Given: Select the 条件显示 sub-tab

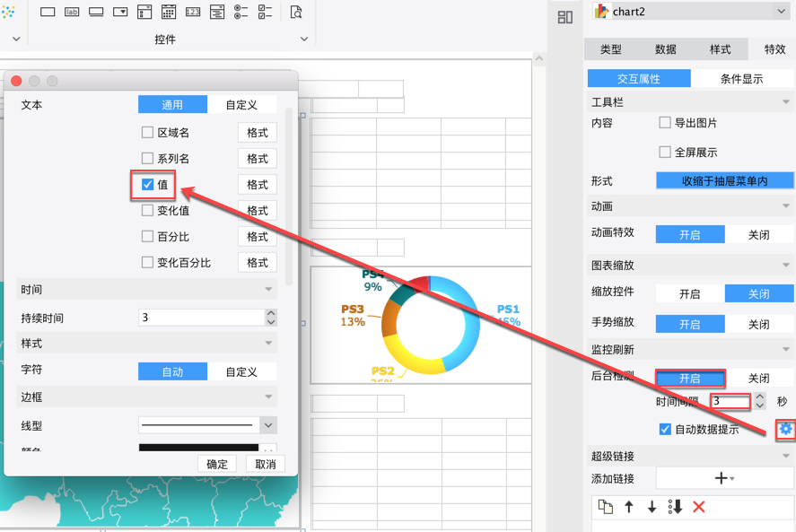Looking at the screenshot, I should (741, 79).
